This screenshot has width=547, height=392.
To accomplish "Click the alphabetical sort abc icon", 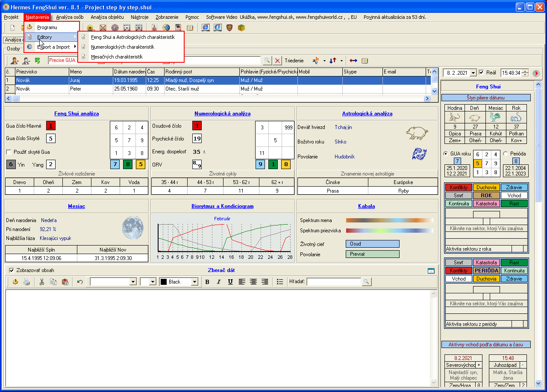I will click(316, 61).
